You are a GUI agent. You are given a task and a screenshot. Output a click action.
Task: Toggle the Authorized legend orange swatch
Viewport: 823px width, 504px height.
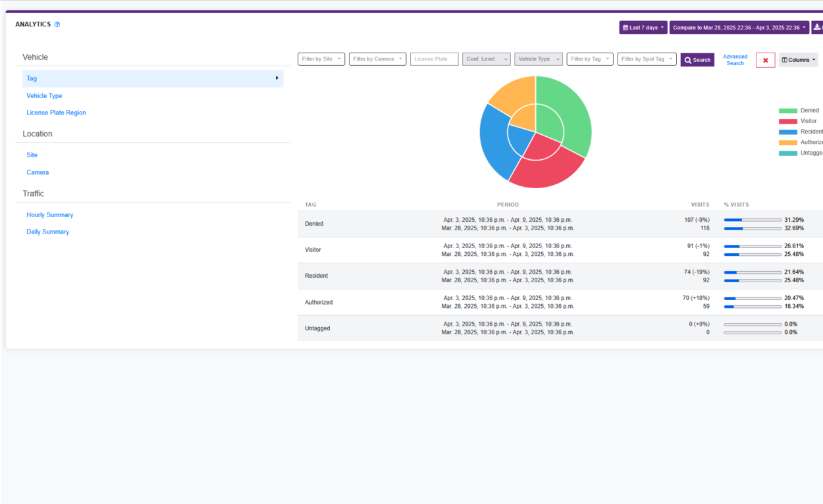tap(787, 142)
